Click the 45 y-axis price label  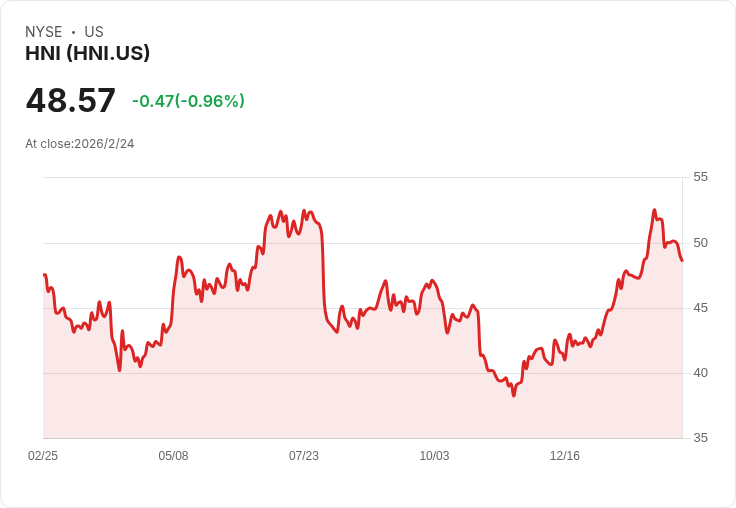pyautogui.click(x=700, y=308)
